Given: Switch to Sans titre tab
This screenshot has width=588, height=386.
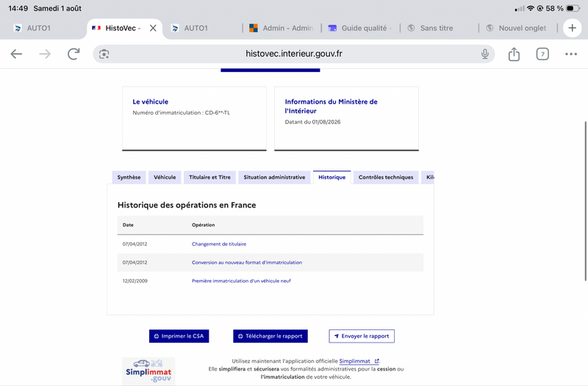Looking at the screenshot, I should (439, 28).
